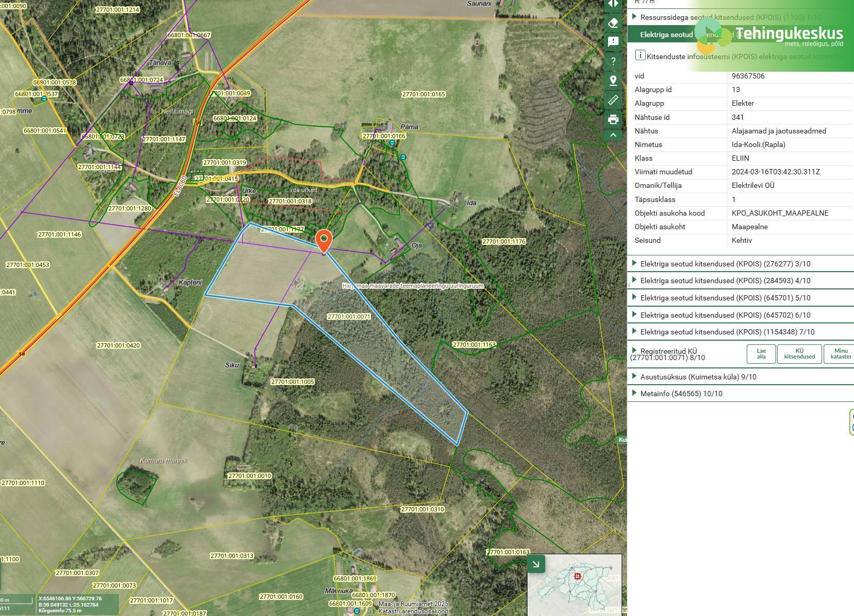
Task: Open the print map tool
Action: pyautogui.click(x=613, y=119)
